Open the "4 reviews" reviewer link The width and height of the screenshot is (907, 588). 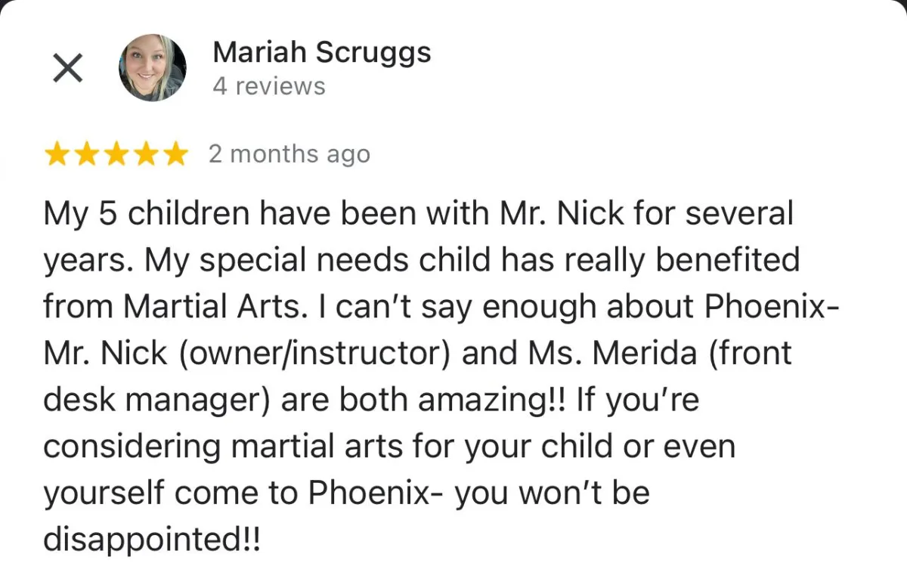coord(268,86)
